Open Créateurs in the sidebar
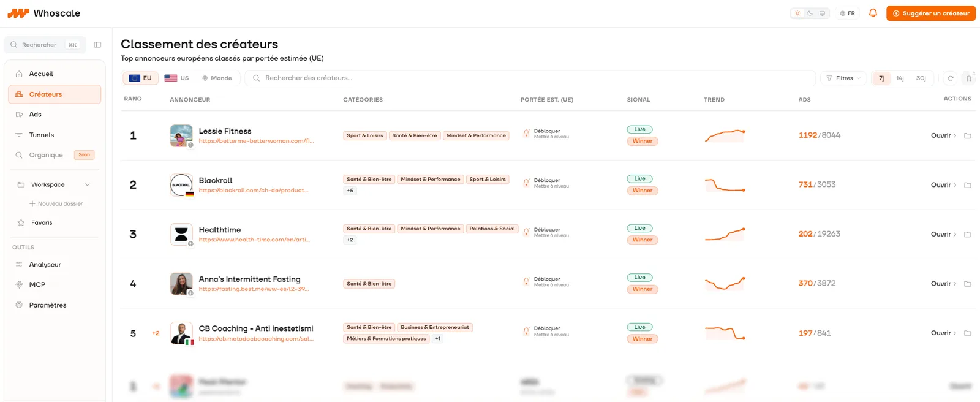Viewport: 980px width, 402px height. click(x=55, y=94)
